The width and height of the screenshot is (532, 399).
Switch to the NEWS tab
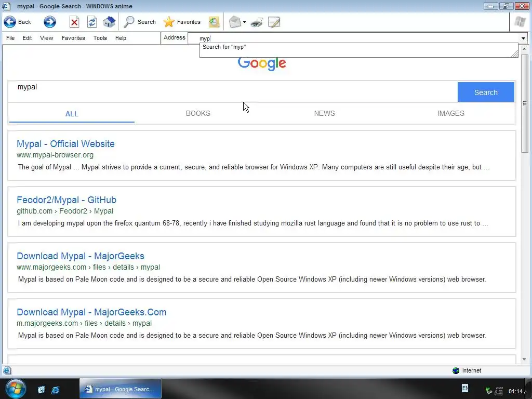(x=324, y=113)
